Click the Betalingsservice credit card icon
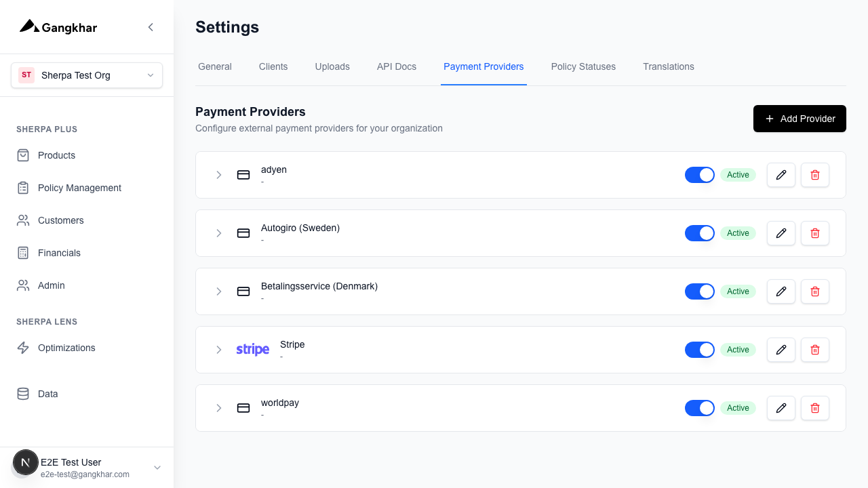868x488 pixels. [243, 291]
